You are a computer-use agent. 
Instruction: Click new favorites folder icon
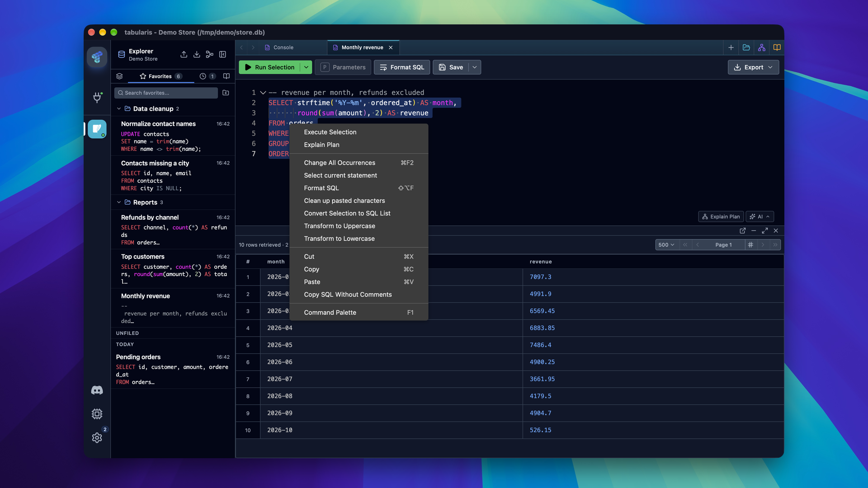click(x=226, y=93)
